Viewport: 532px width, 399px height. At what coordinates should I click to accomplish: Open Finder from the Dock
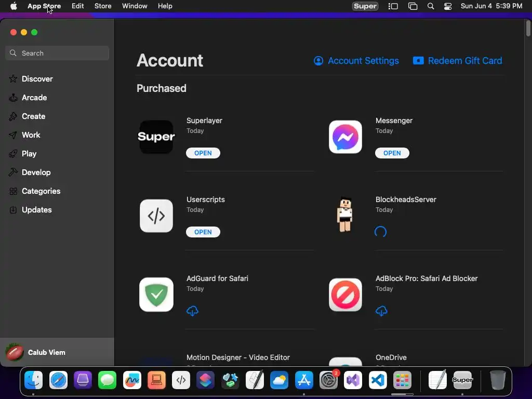[x=33, y=380]
